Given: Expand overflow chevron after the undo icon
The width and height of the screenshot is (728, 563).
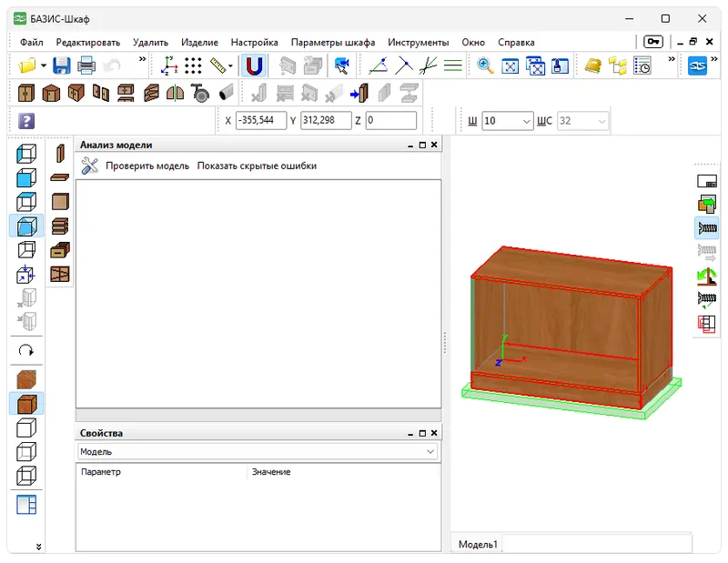Looking at the screenshot, I should [143, 59].
